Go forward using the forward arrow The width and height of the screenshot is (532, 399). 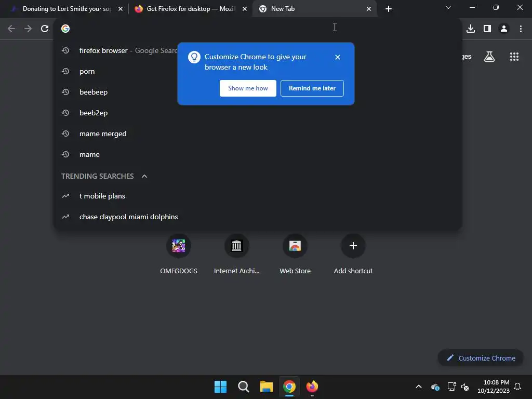pyautogui.click(x=28, y=29)
